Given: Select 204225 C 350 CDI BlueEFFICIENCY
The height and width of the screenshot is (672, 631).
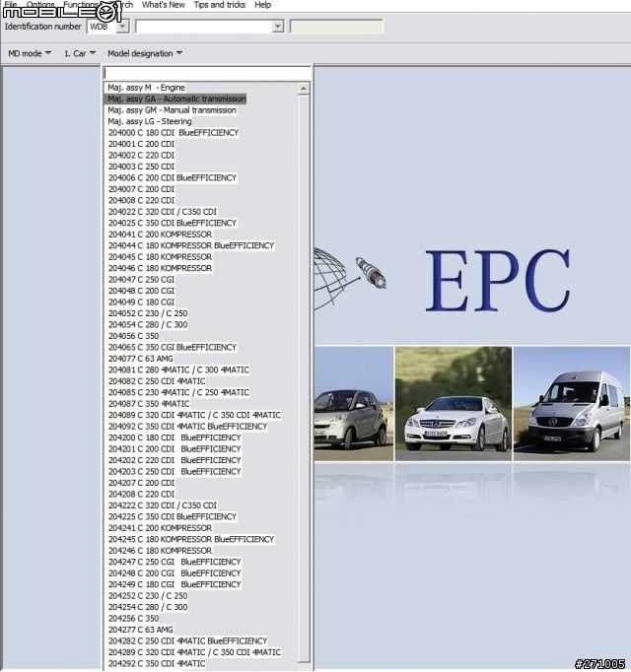Looking at the screenshot, I should (173, 516).
